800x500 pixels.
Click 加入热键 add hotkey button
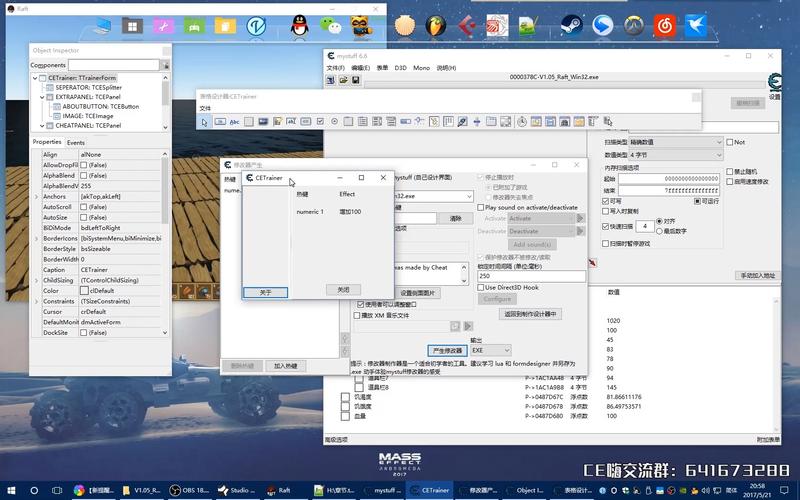tap(286, 366)
